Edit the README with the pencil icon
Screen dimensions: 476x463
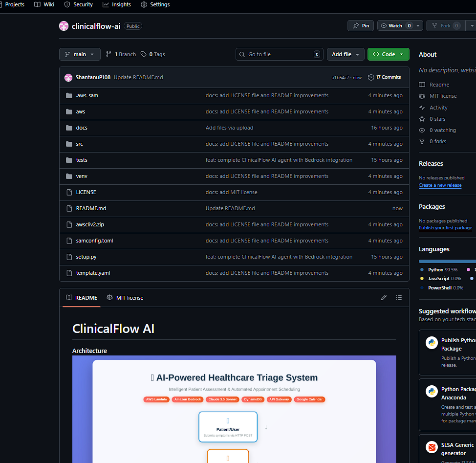(x=384, y=298)
